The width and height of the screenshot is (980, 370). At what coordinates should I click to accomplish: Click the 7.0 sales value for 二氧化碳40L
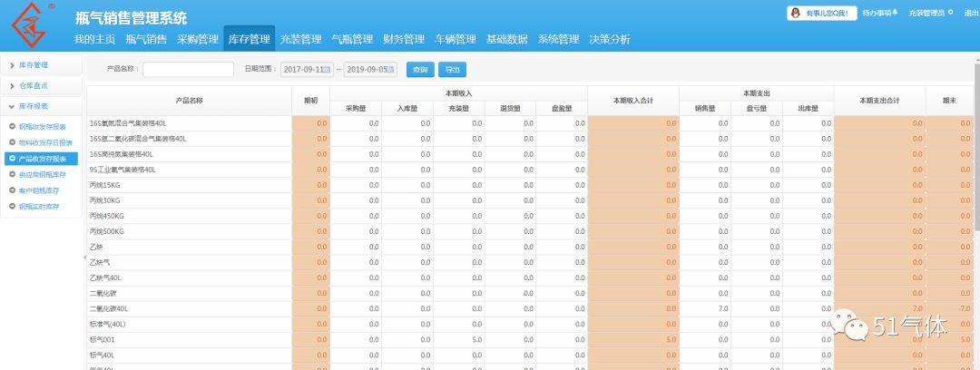[x=723, y=308]
